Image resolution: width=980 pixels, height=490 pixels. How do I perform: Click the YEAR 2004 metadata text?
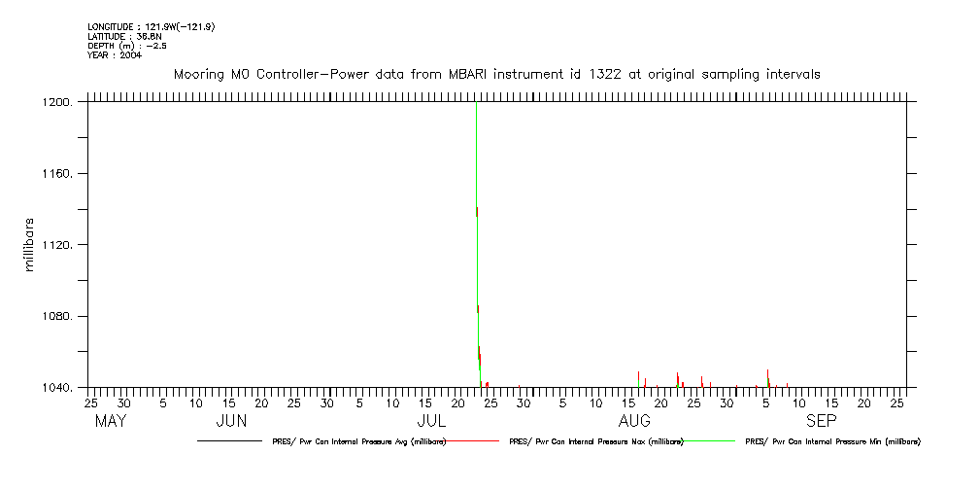tap(115, 55)
